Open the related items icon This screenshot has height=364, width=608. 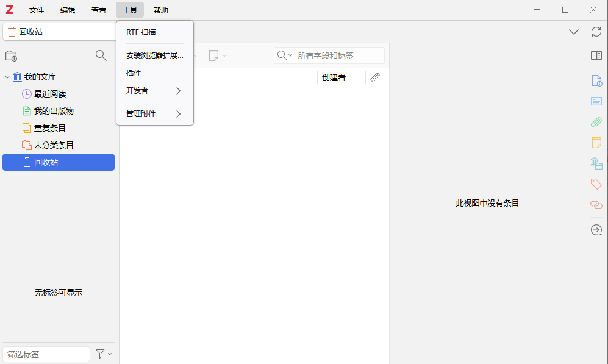[x=596, y=205]
